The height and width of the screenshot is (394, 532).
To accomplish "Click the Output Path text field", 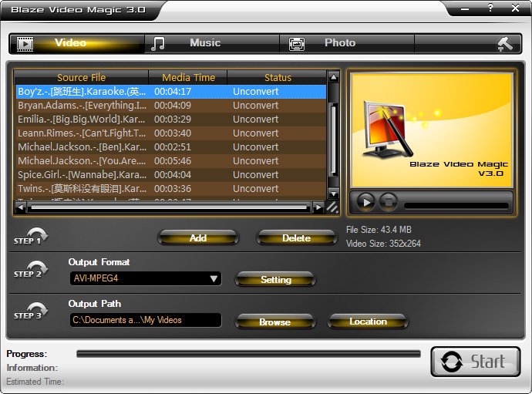I will 146,320.
